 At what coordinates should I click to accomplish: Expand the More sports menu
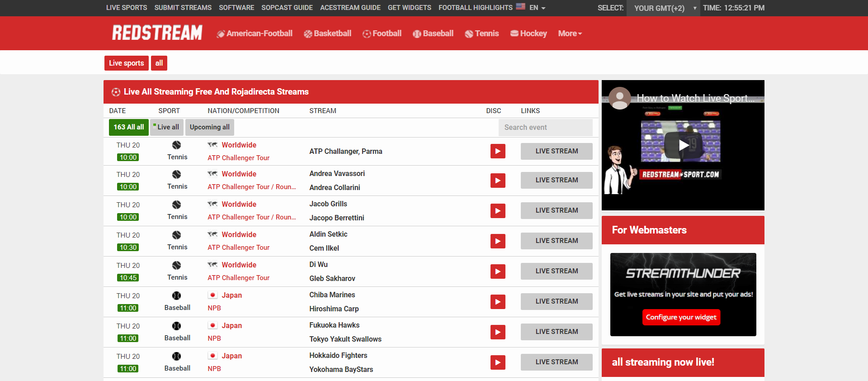coord(570,33)
